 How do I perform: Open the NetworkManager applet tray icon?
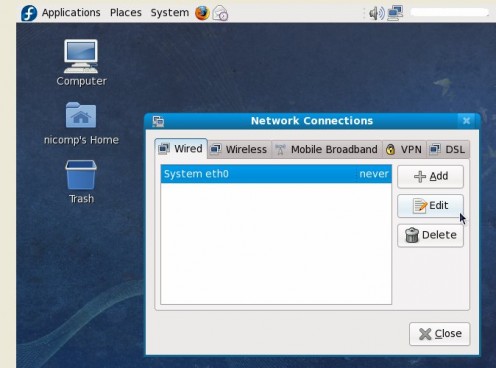pyautogui.click(x=395, y=13)
